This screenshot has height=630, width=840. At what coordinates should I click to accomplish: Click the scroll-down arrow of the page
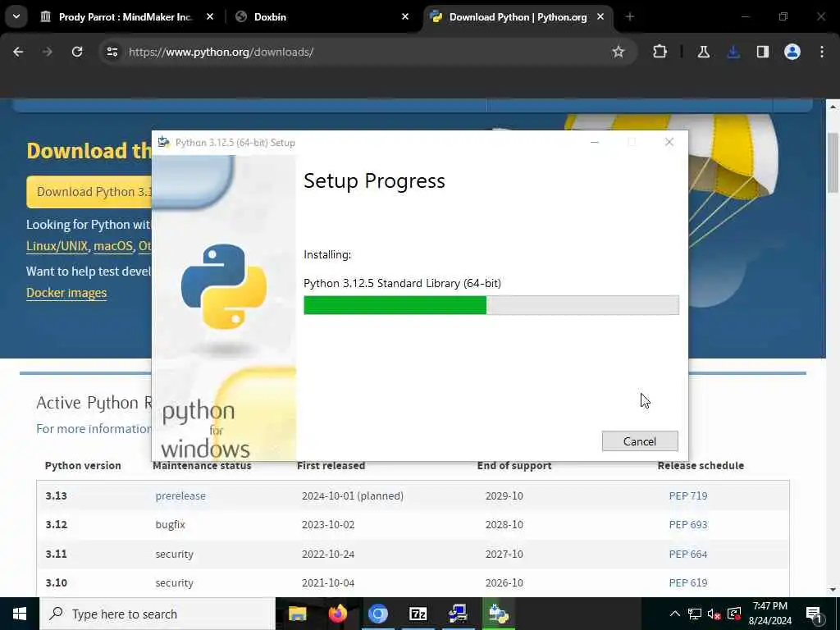tap(833, 590)
